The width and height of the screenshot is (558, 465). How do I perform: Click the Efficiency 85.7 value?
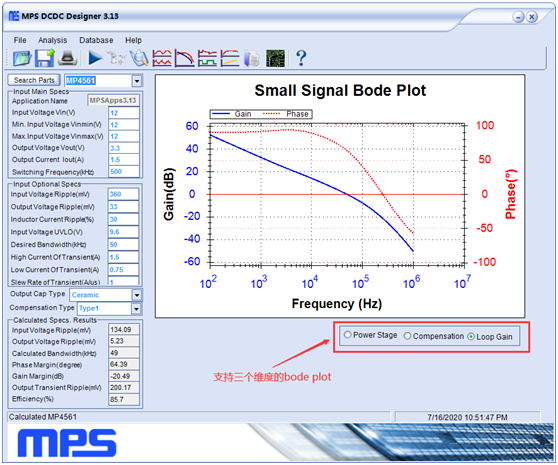coord(124,399)
